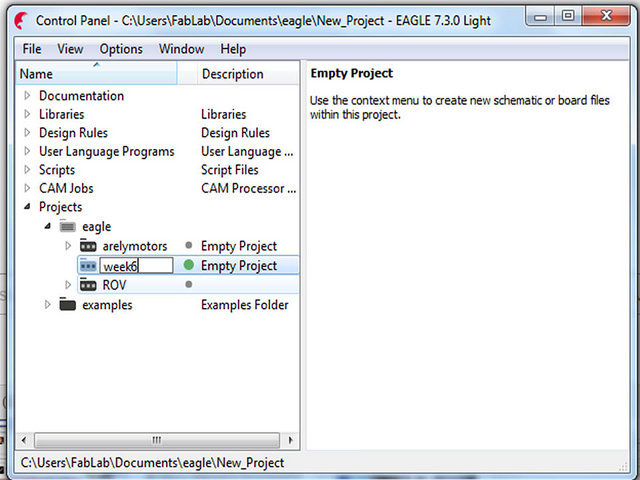Click the horizontal scrollbar thumb
The height and width of the screenshot is (480, 640).
coord(157,440)
